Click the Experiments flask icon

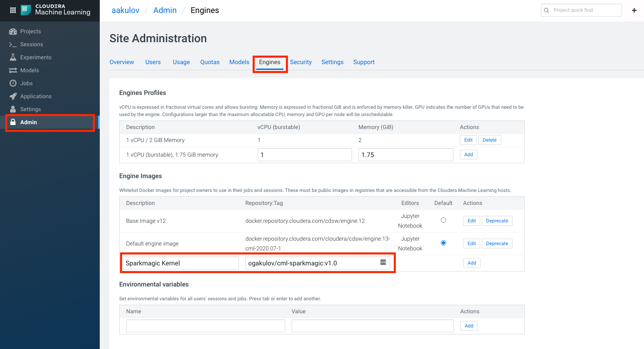(13, 57)
